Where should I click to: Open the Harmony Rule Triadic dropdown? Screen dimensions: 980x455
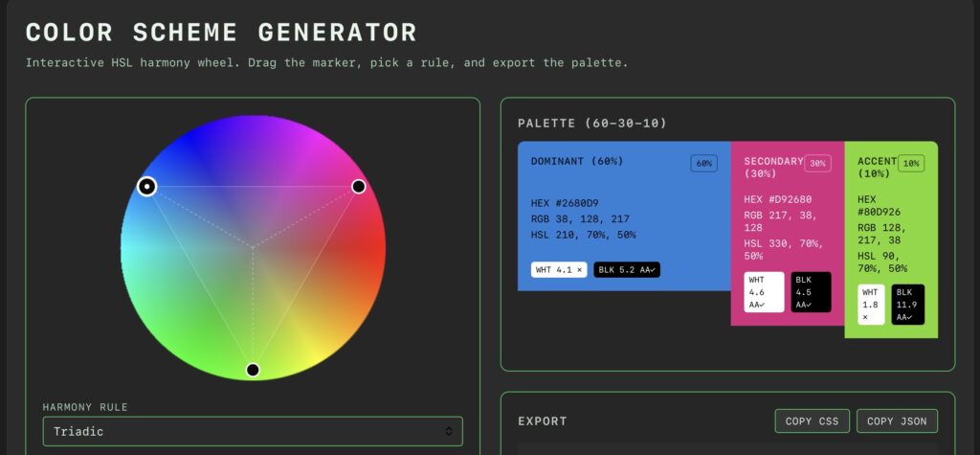(x=253, y=431)
